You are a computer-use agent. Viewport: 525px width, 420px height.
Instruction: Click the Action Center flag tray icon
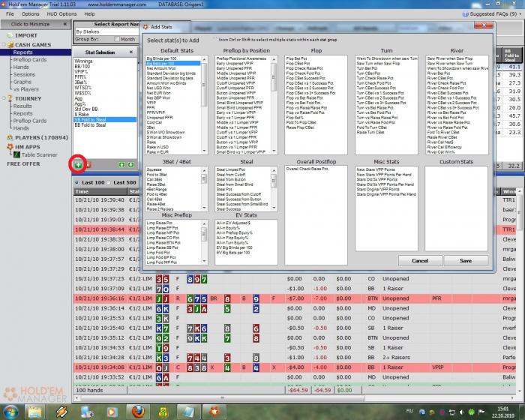pos(481,412)
